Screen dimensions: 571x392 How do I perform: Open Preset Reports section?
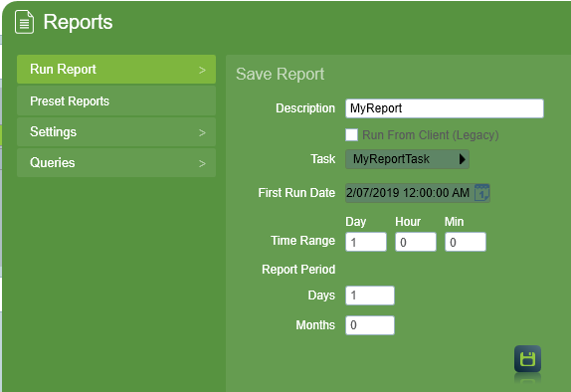click(x=116, y=100)
